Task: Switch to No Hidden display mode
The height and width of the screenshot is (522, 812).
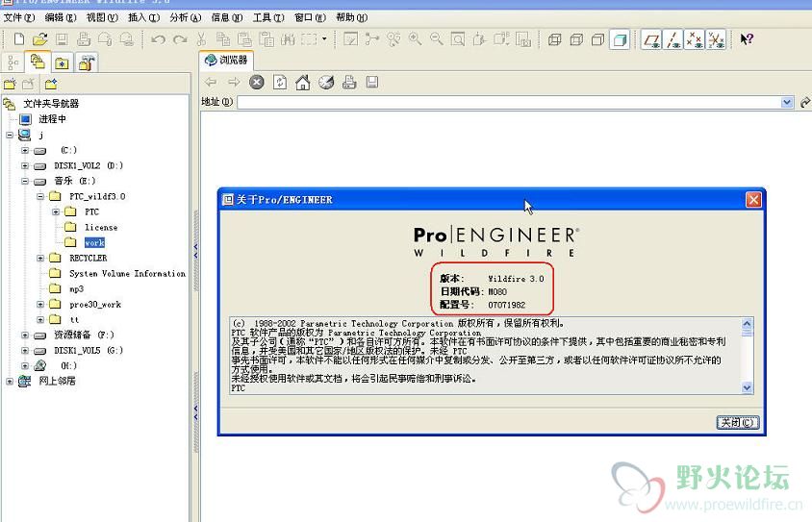Action: click(x=598, y=39)
